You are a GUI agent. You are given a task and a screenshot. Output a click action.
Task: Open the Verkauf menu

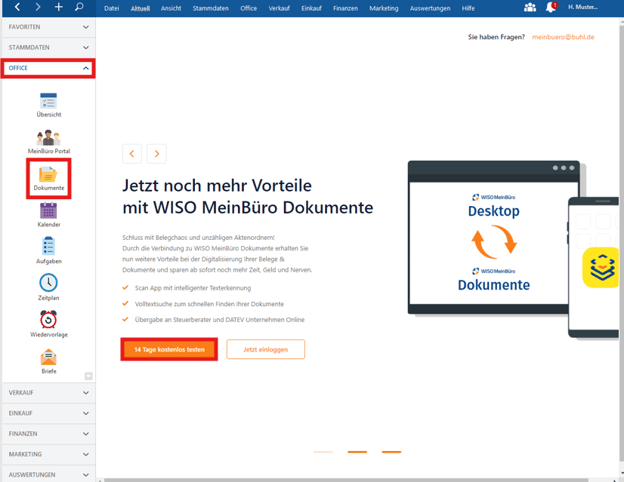[x=280, y=8]
